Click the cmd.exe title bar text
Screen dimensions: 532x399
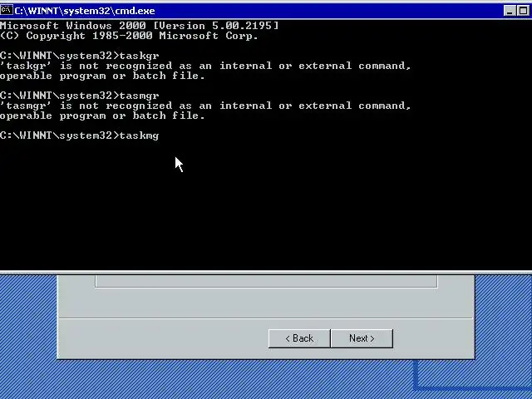point(85,11)
